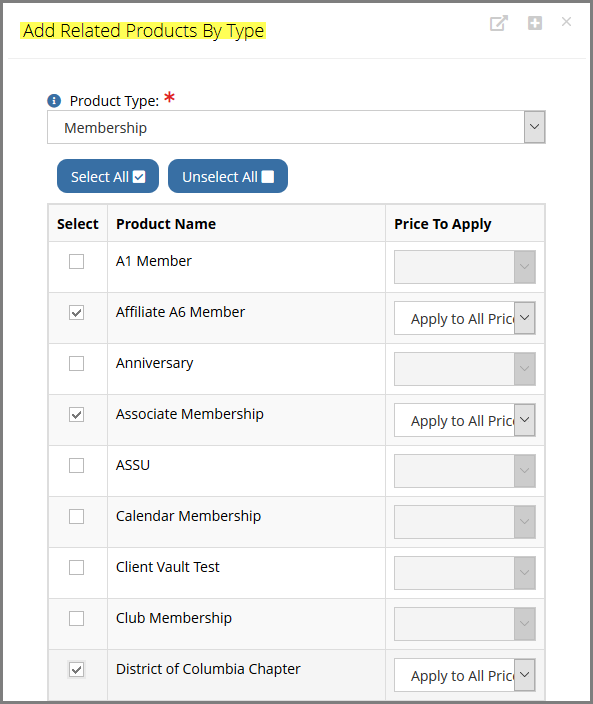
Task: Close the Add Related Products dialog
Action: point(567,22)
